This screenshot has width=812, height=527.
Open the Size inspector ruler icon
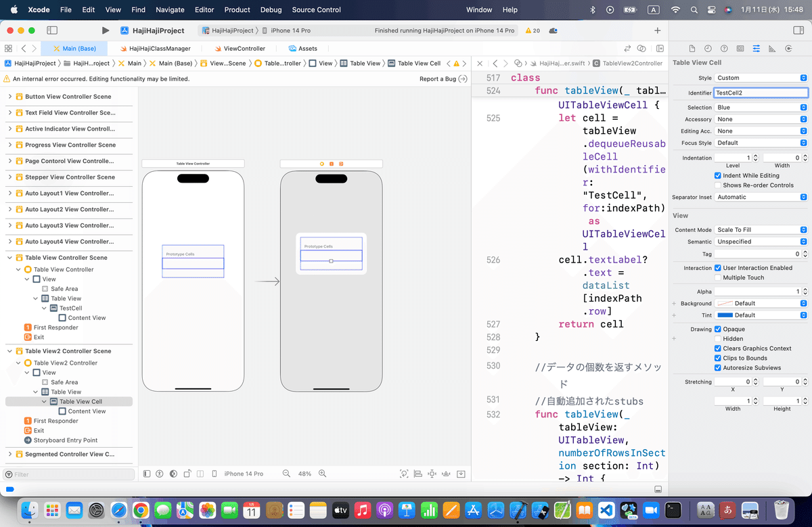coord(771,49)
